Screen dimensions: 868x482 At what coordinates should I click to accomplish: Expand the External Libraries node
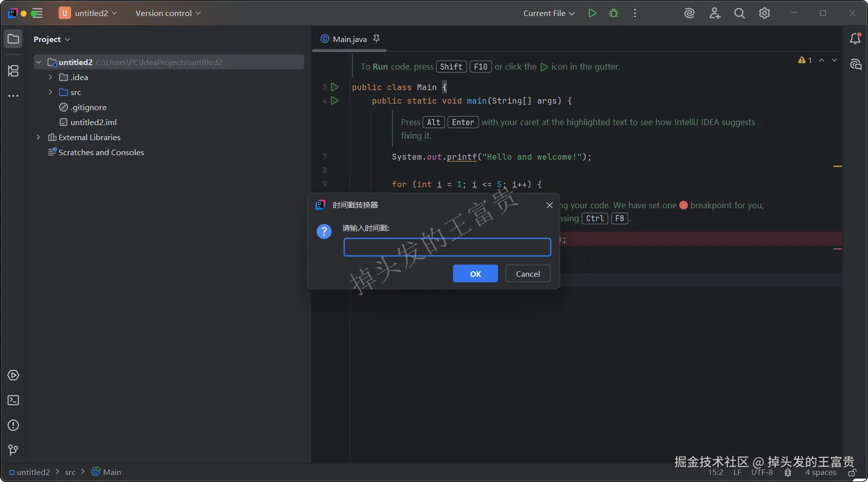(x=39, y=137)
